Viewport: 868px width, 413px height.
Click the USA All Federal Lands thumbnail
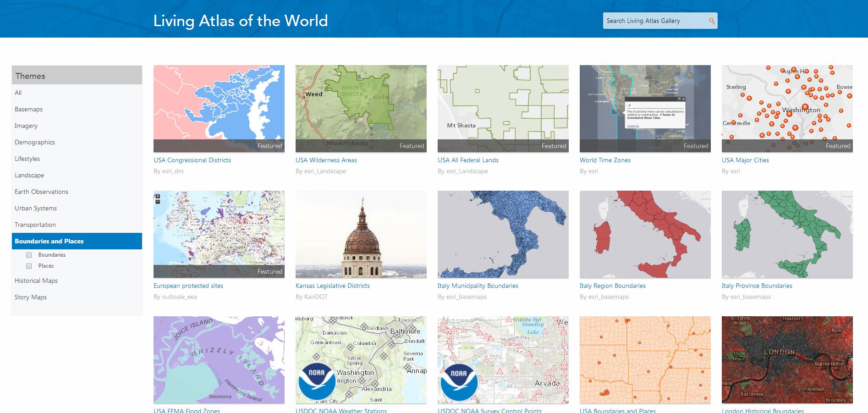coord(503,109)
